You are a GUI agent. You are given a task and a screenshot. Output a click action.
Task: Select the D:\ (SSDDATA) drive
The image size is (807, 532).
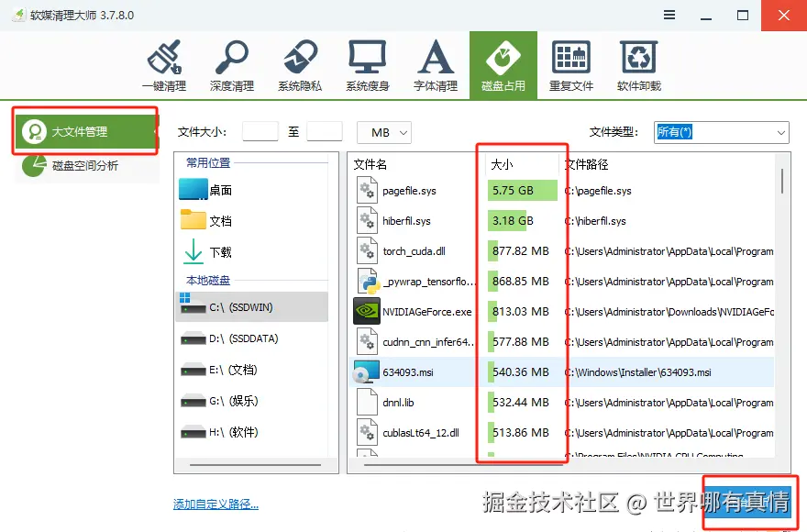[x=251, y=338]
